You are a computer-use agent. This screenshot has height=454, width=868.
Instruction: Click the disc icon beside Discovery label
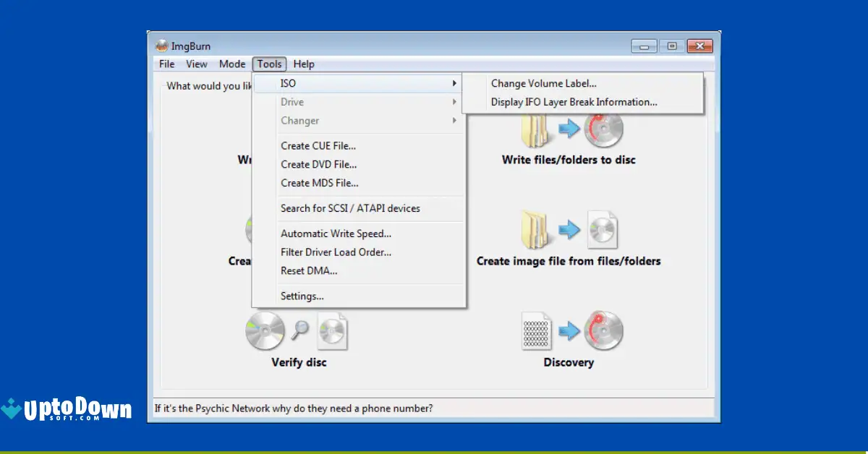point(604,330)
